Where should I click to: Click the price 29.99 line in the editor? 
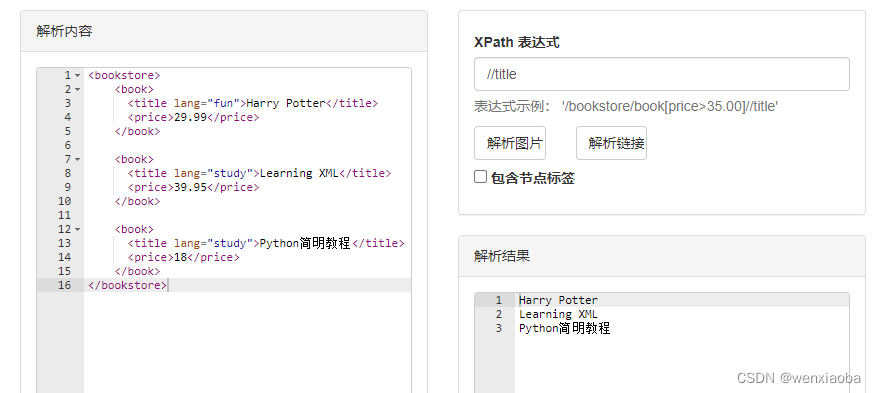coord(193,117)
